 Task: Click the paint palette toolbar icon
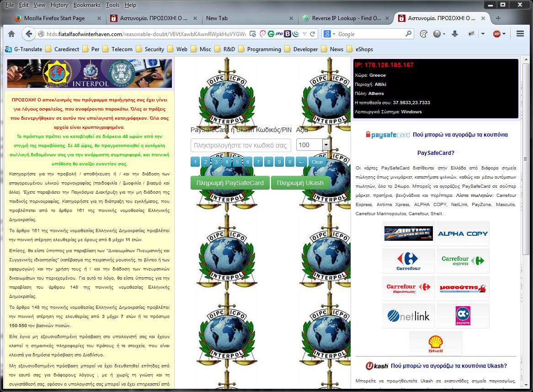[x=424, y=34]
